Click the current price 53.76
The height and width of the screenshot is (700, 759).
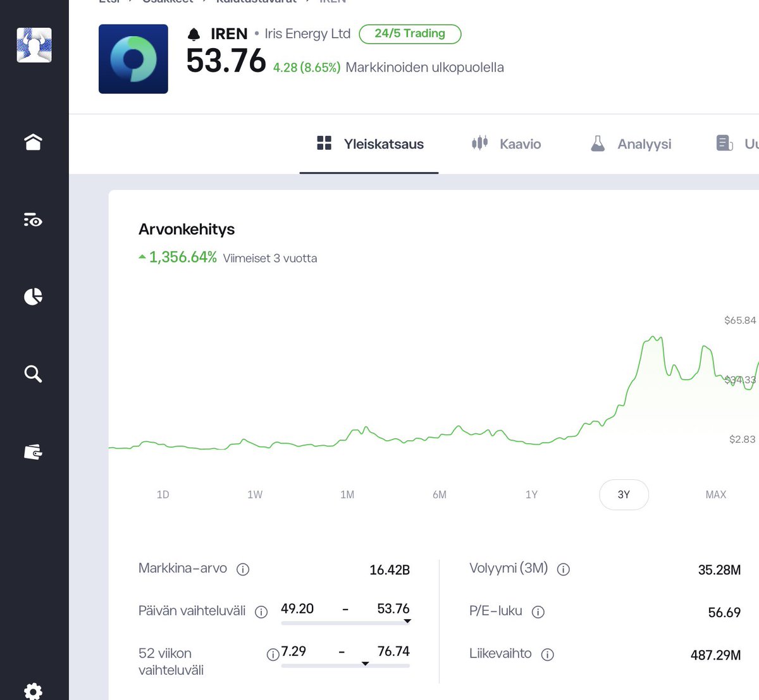pyautogui.click(x=226, y=61)
